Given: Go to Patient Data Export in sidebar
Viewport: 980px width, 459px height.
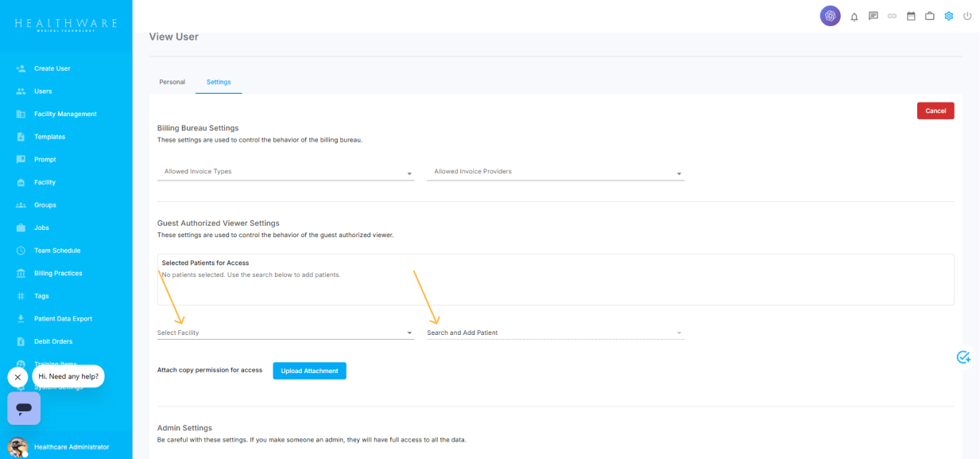Looking at the screenshot, I should click(63, 318).
